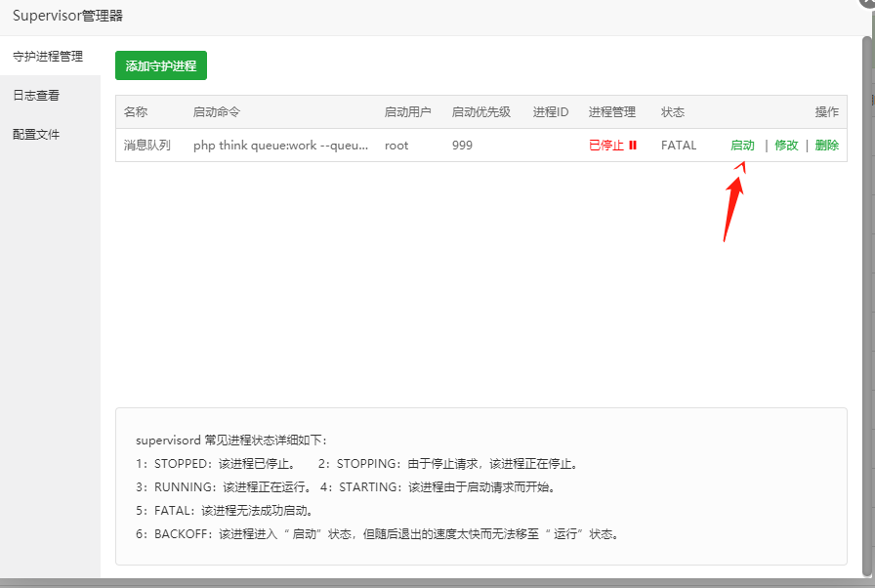Click the FATAL status cell
The image size is (875, 588).
point(679,146)
